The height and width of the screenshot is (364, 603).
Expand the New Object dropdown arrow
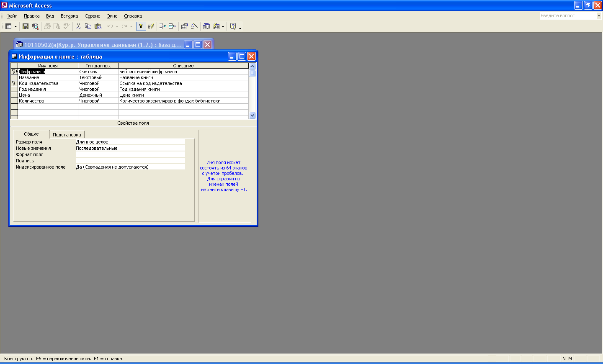coord(223,26)
